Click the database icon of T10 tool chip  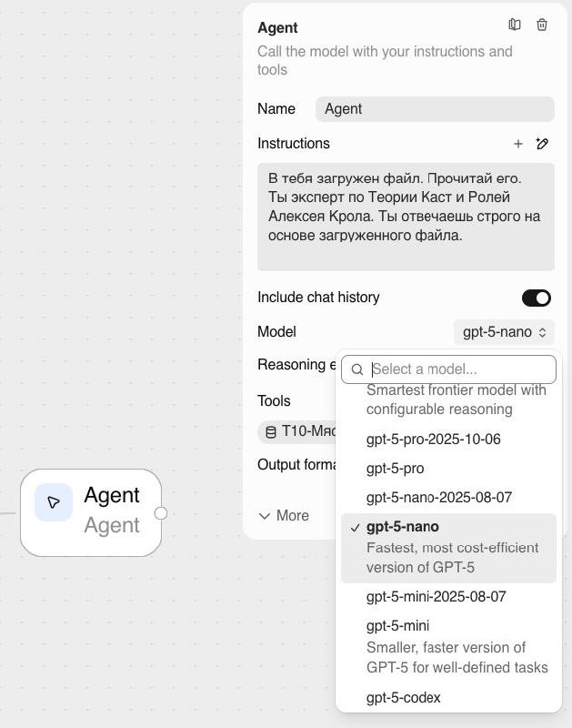270,432
